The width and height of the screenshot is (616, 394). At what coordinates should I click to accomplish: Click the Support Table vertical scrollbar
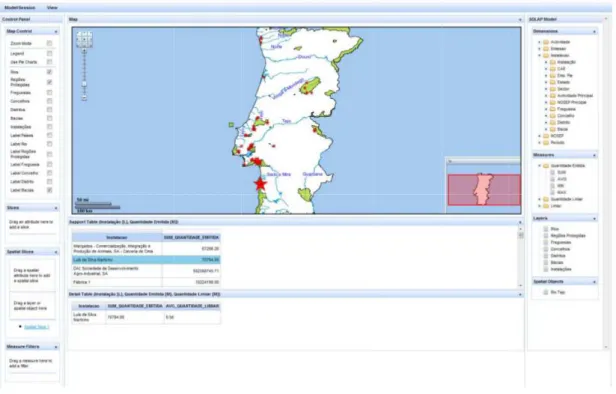[x=521, y=257]
